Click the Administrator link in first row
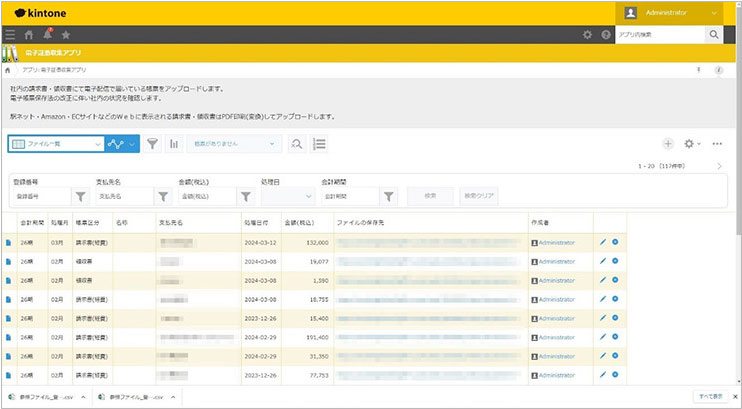The width and height of the screenshot is (742, 409). [x=557, y=242]
